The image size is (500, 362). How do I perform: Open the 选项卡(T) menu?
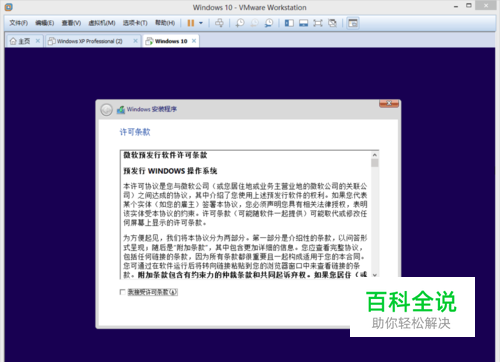pyautogui.click(x=135, y=23)
